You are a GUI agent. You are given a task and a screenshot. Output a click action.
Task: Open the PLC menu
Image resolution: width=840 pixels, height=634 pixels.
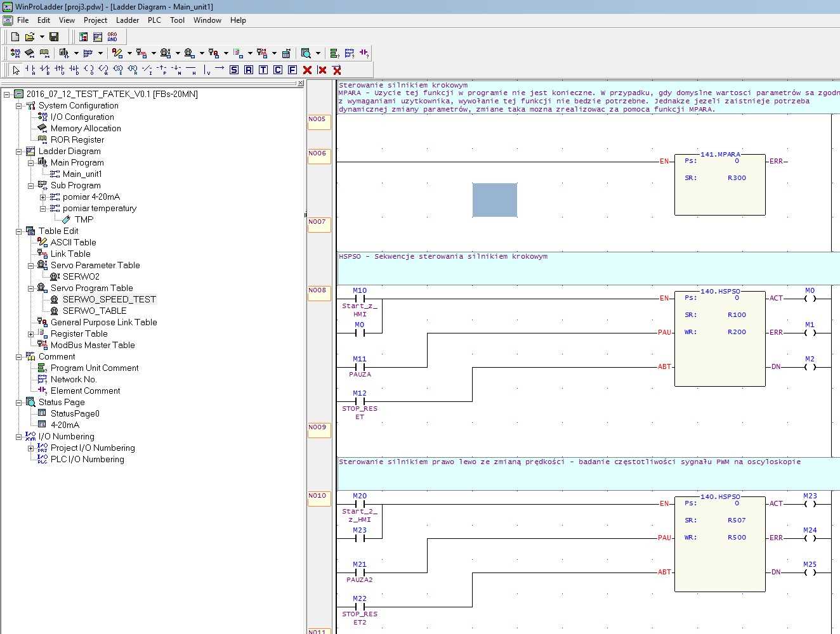click(x=154, y=20)
